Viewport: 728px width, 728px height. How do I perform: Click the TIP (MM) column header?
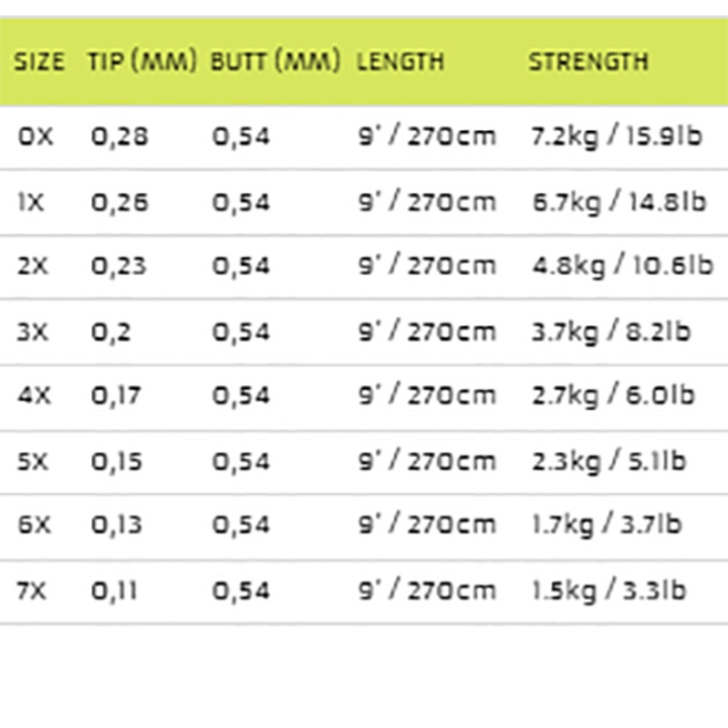click(143, 62)
